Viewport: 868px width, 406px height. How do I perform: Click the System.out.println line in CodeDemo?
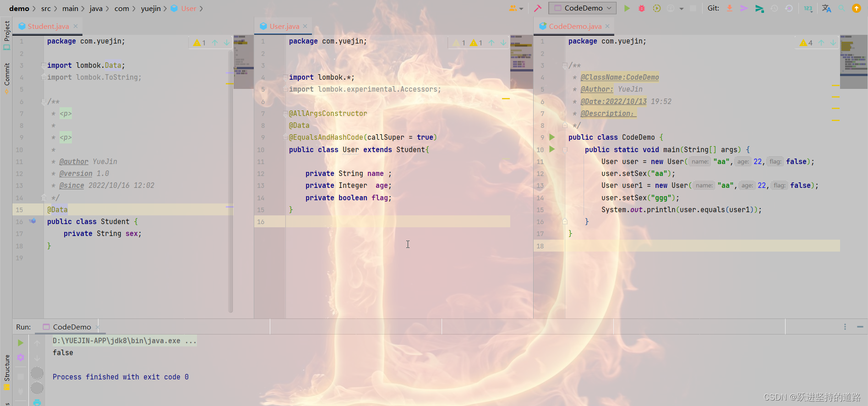point(682,209)
